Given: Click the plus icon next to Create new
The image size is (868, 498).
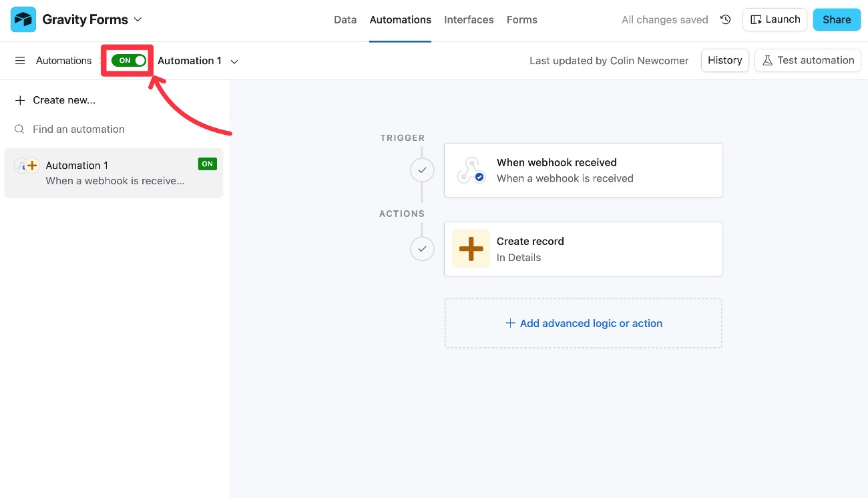Looking at the screenshot, I should 19,100.
